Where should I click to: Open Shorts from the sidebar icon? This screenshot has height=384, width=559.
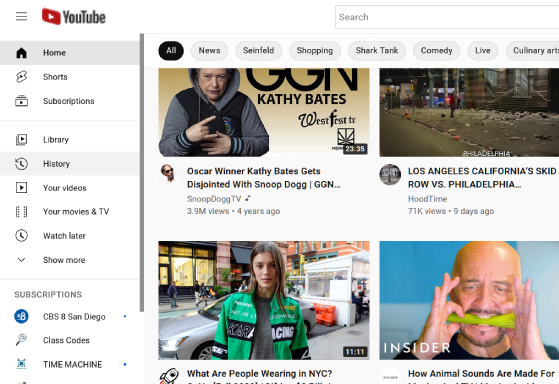click(21, 77)
